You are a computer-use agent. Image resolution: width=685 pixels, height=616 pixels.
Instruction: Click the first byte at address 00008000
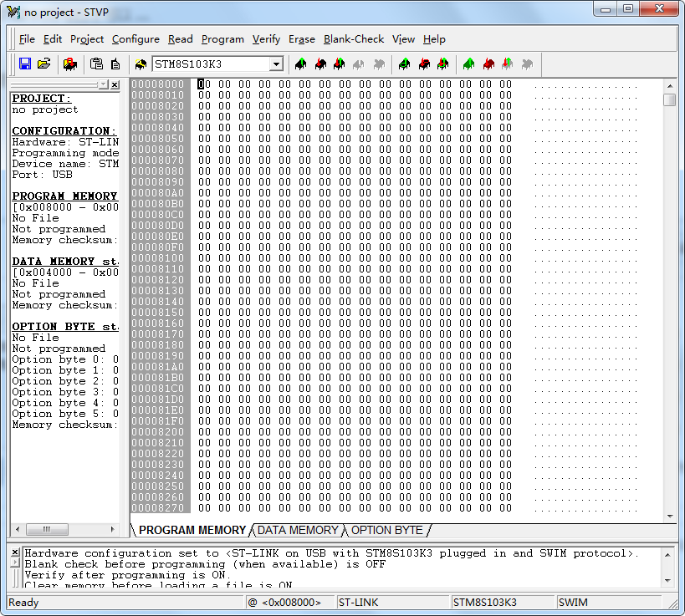pos(204,84)
